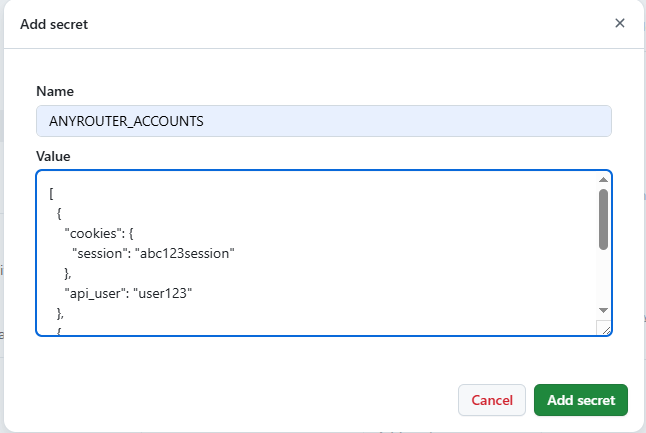Viewport: 646px width, 433px height.
Task: Click the "user123" text in the value
Action: 163,293
